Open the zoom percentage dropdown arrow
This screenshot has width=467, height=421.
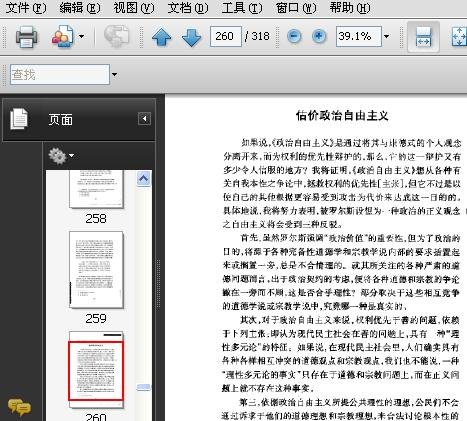(386, 36)
